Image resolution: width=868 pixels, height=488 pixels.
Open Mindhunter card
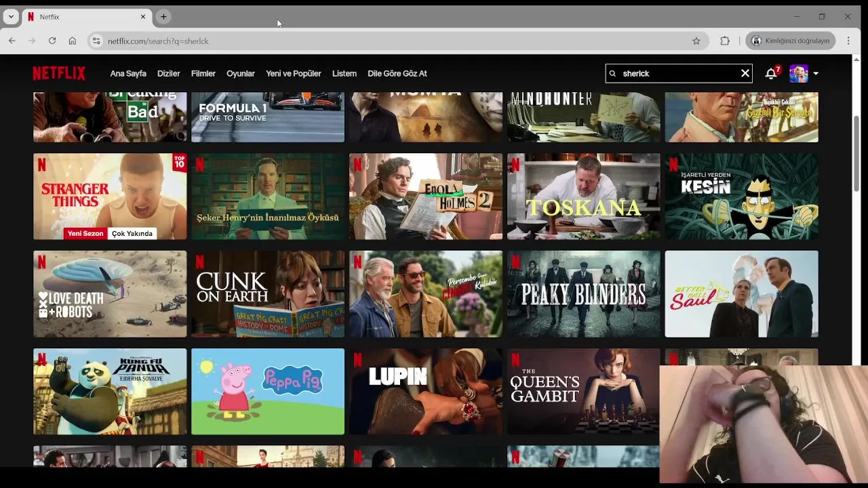pyautogui.click(x=584, y=117)
